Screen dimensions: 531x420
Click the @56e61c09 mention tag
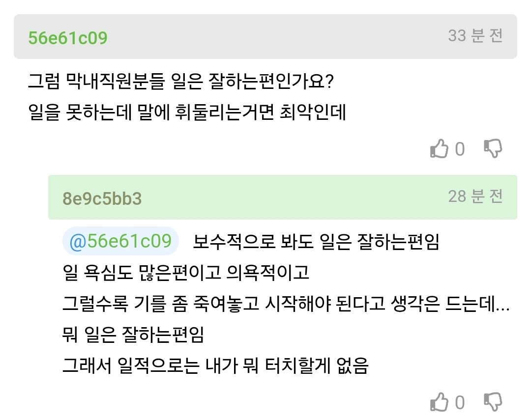tap(120, 242)
